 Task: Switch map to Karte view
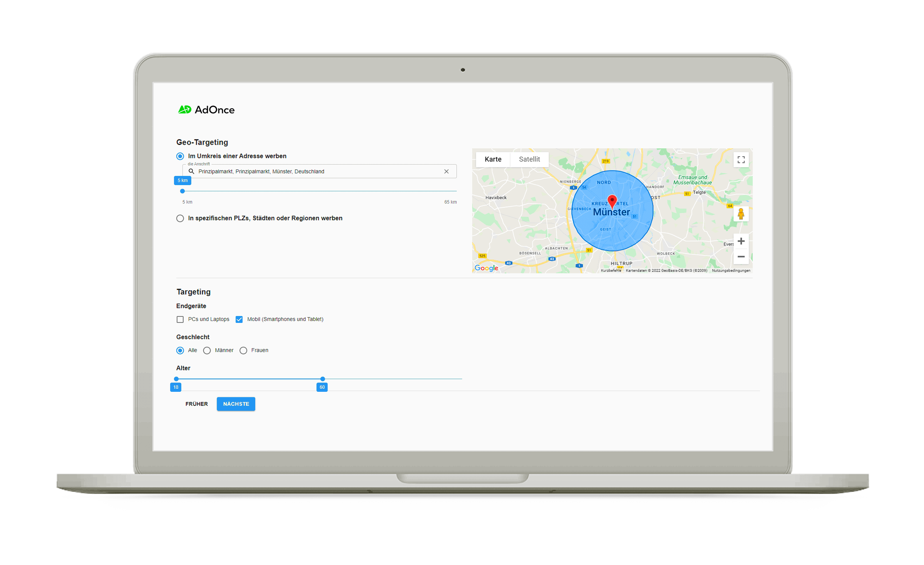pyautogui.click(x=493, y=159)
